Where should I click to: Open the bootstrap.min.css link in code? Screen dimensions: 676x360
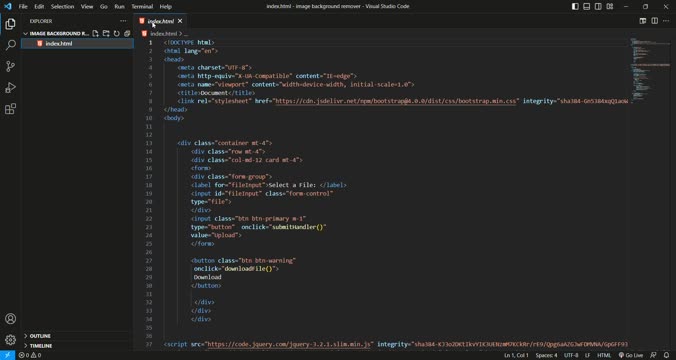point(395,101)
